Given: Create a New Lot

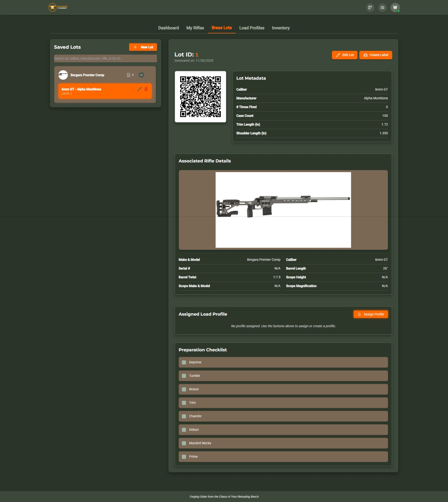Looking at the screenshot, I should pos(143,47).
